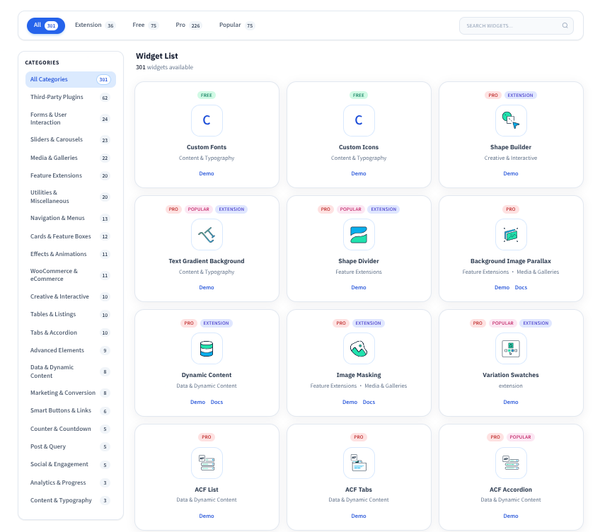The height and width of the screenshot is (532, 600).
Task: Open Demo link for ACF Accordion
Action: pyautogui.click(x=510, y=516)
